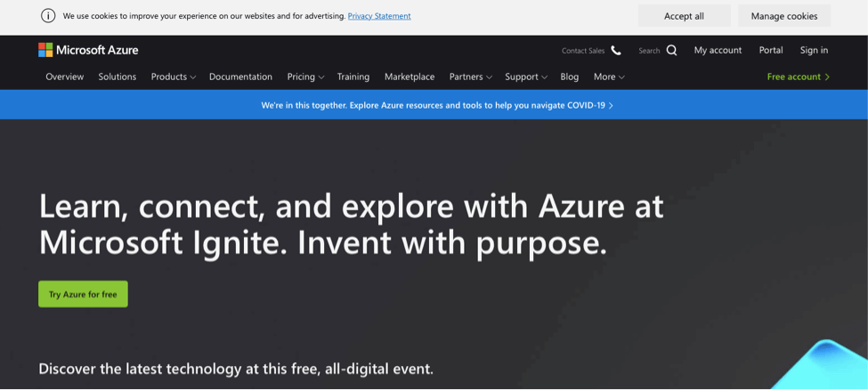This screenshot has width=868, height=390.
Task: Expand the Partners dropdown menu
Action: point(471,77)
